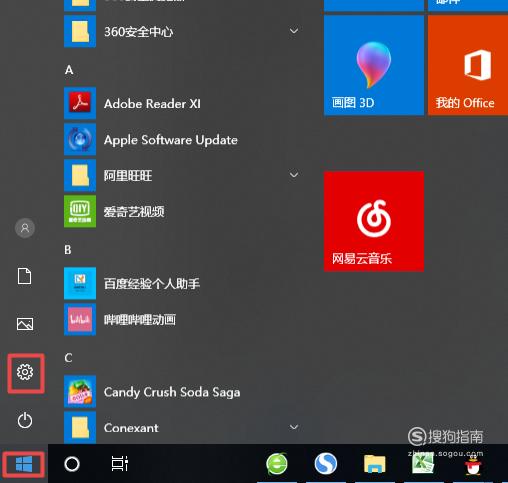Select the Candy Crush Soda Saga label

pyautogui.click(x=172, y=392)
